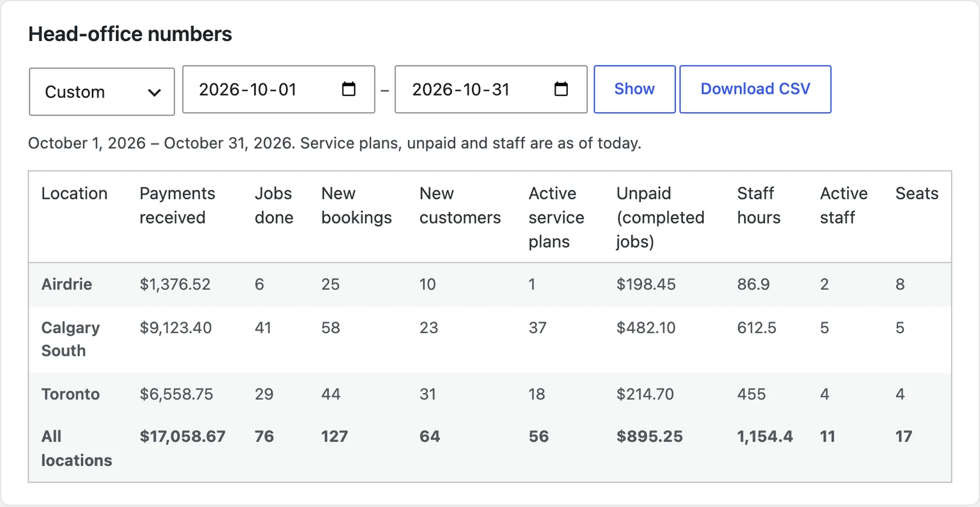Select the Toronto location label
This screenshot has height=507, width=980.
pos(70,394)
